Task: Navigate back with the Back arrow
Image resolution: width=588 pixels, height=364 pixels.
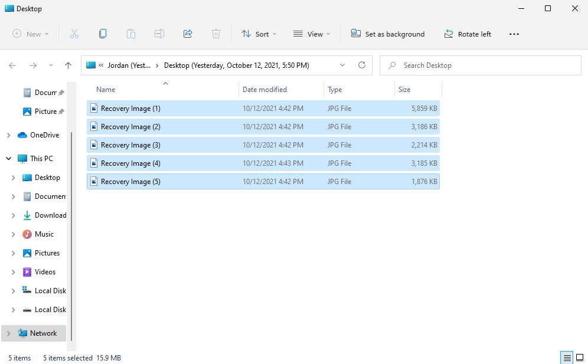Action: click(12, 65)
